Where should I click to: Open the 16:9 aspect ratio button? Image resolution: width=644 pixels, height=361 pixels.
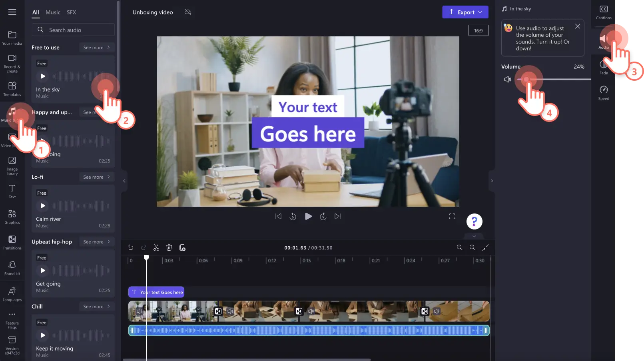click(x=479, y=31)
